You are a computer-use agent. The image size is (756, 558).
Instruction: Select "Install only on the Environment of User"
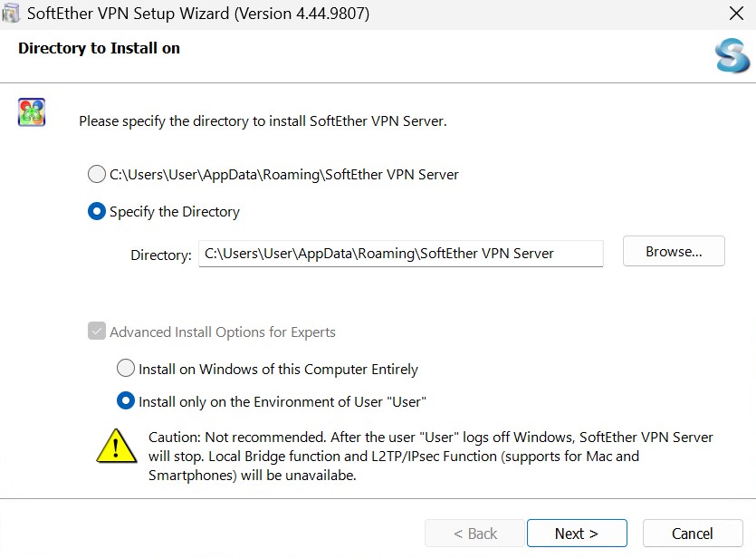coord(126,400)
